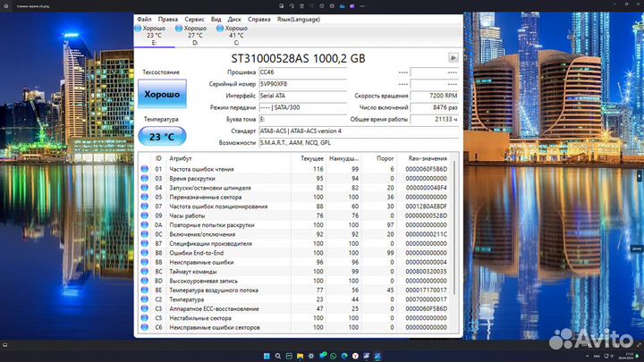This screenshot has height=362, width=644.
Task: Open File Explorer from the taskbar
Action: click(x=300, y=356)
